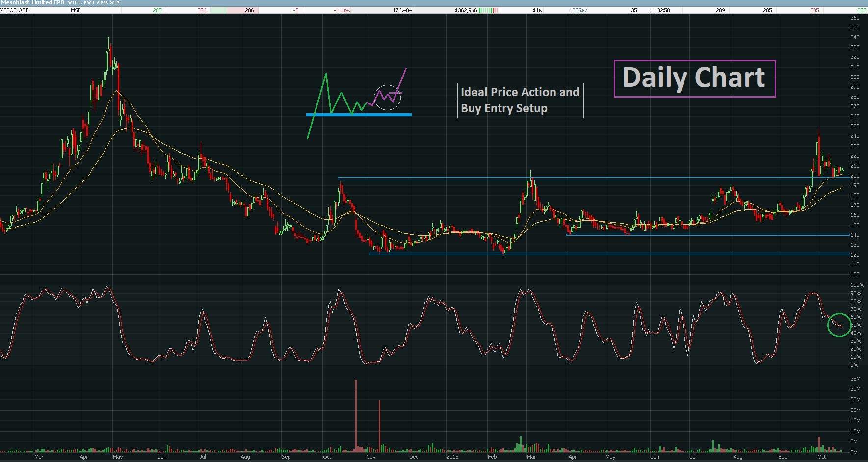The image size is (868, 462).
Task: Click the 35M label on volume axis
Action: pyautogui.click(x=855, y=379)
